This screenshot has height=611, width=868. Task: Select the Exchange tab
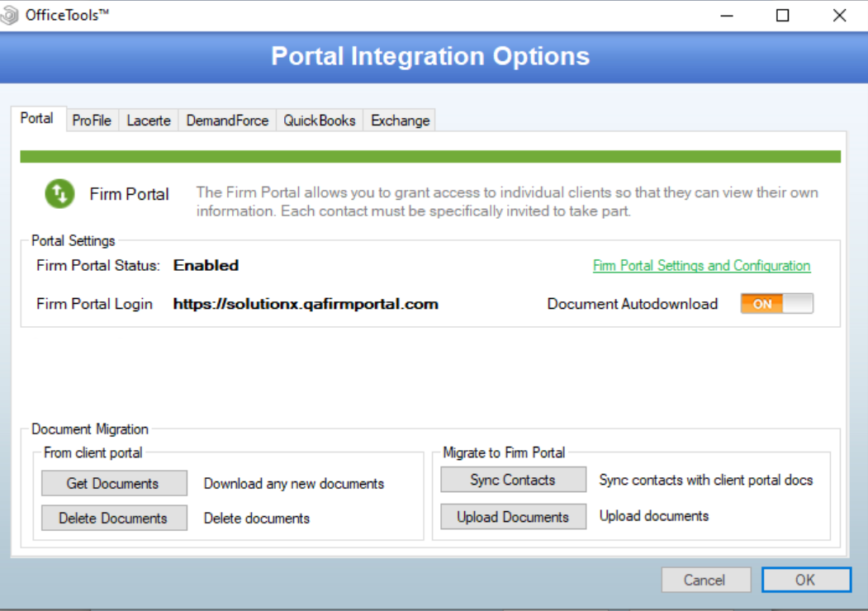400,121
